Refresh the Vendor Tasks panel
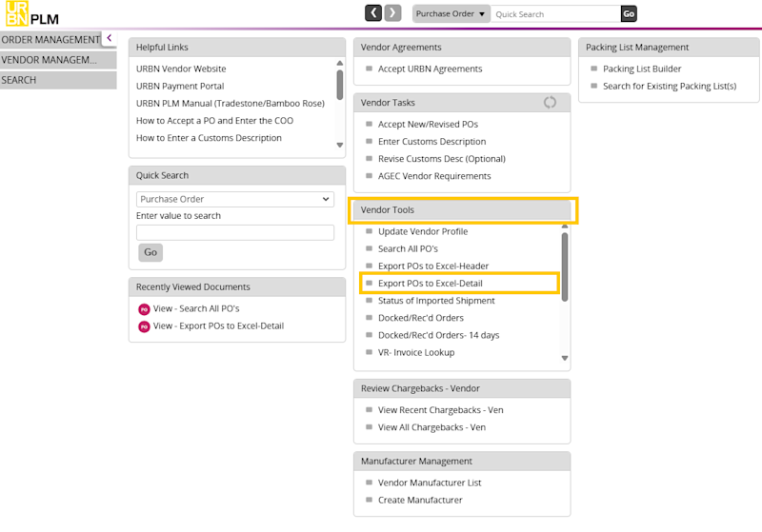Screen dimensions: 762x532 (x=550, y=103)
